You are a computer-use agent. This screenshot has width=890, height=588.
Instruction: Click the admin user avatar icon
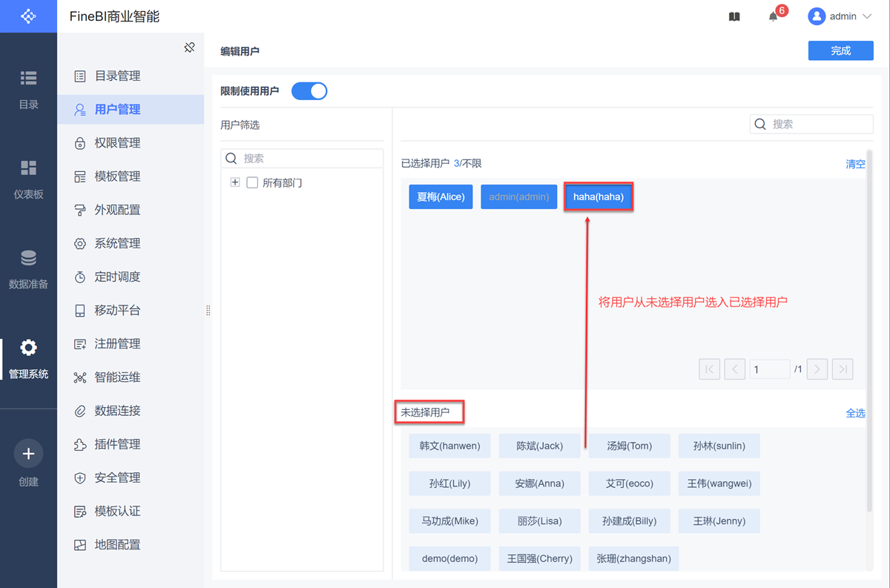click(817, 16)
